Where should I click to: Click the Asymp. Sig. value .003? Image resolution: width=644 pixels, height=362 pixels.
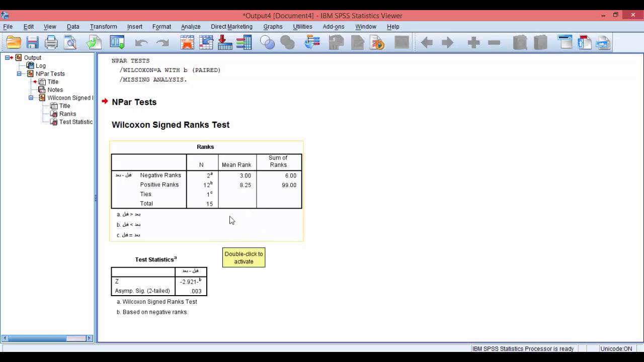pos(196,291)
